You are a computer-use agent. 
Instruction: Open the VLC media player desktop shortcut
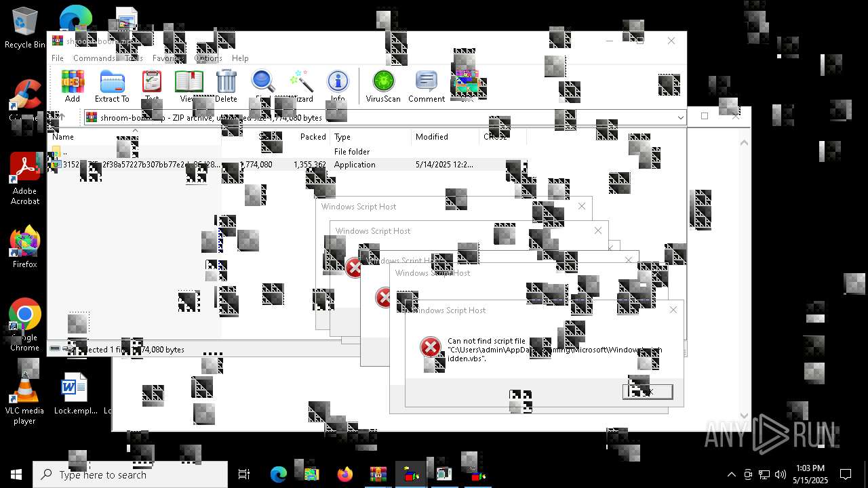click(24, 399)
